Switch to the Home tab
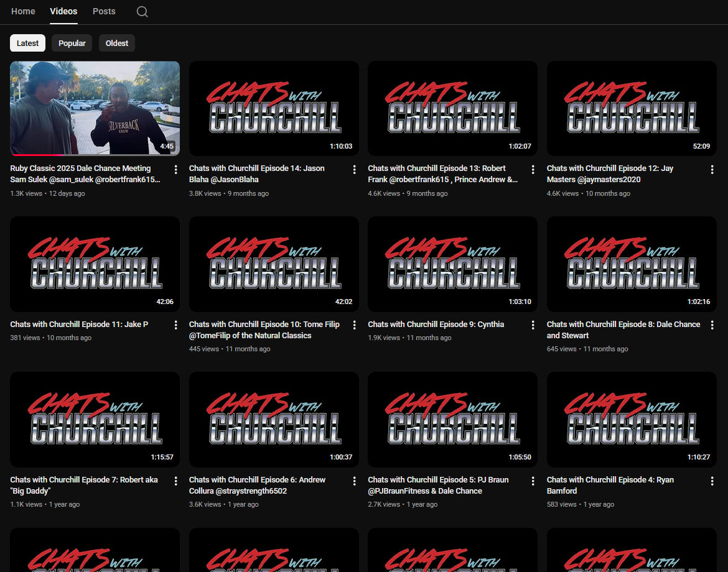Screen dimensions: 728x572 23,11
